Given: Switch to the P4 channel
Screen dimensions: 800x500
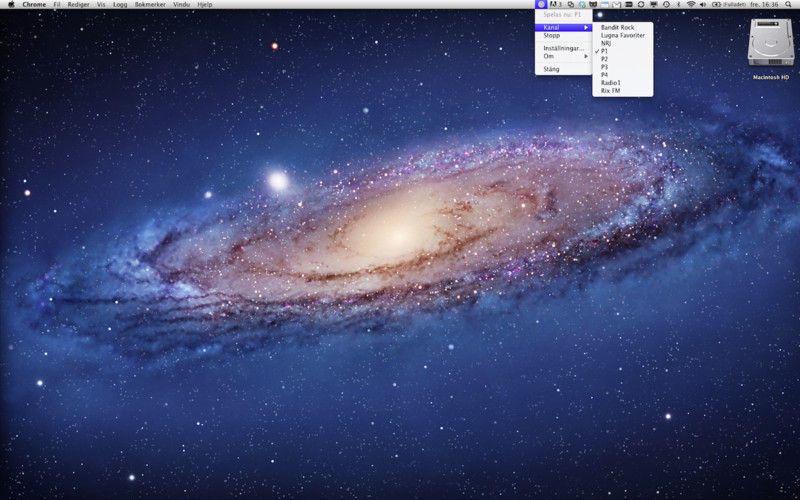Looking at the screenshot, I should click(622, 74).
